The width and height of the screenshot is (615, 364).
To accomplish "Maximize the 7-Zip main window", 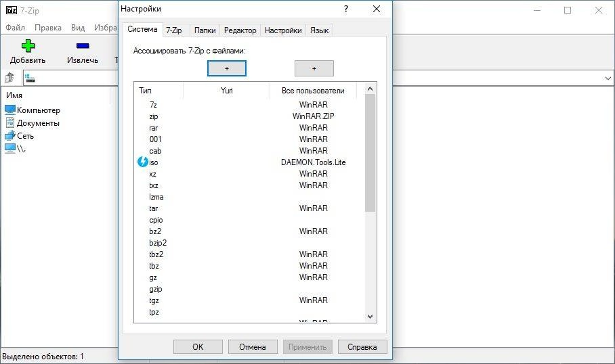I will point(568,10).
